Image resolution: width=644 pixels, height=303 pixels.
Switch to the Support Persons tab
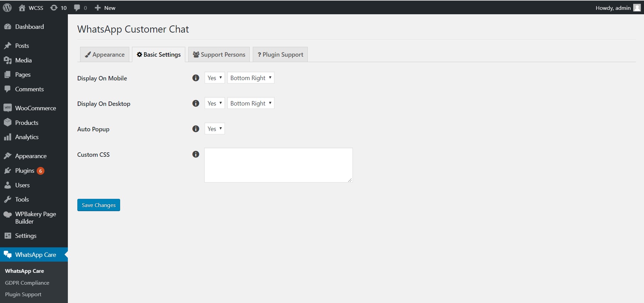point(219,55)
